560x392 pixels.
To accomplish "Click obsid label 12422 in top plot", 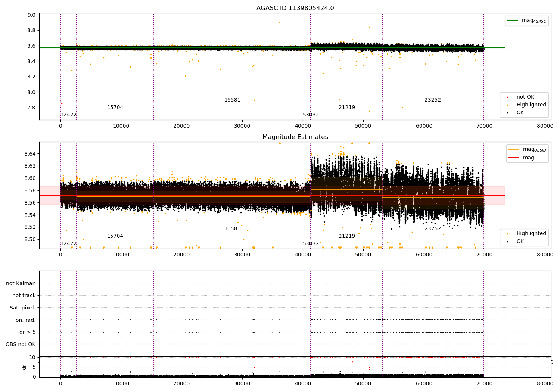I will tap(69, 115).
